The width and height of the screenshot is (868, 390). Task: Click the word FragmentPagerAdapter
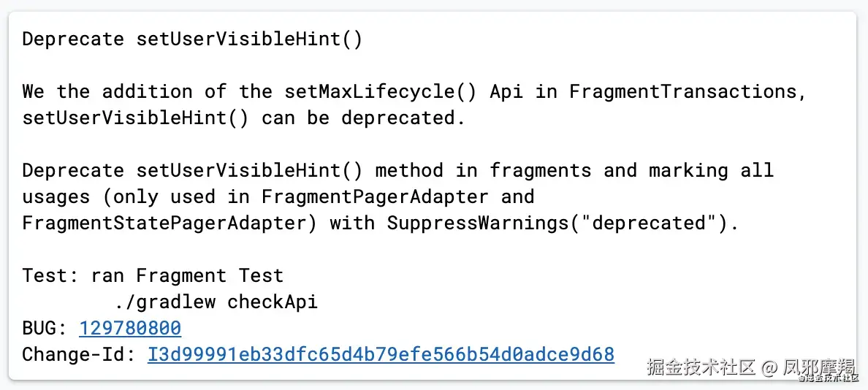(375, 196)
